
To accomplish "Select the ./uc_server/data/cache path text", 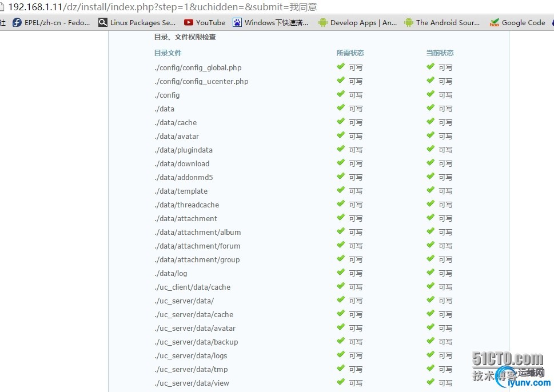I will point(194,315).
